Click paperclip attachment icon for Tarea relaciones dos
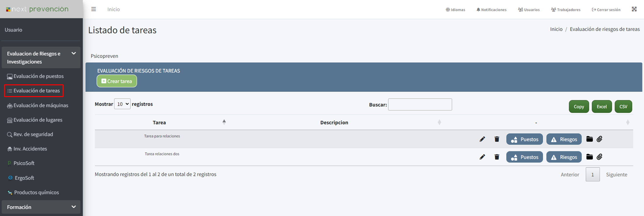The width and height of the screenshot is (644, 216). point(600,157)
